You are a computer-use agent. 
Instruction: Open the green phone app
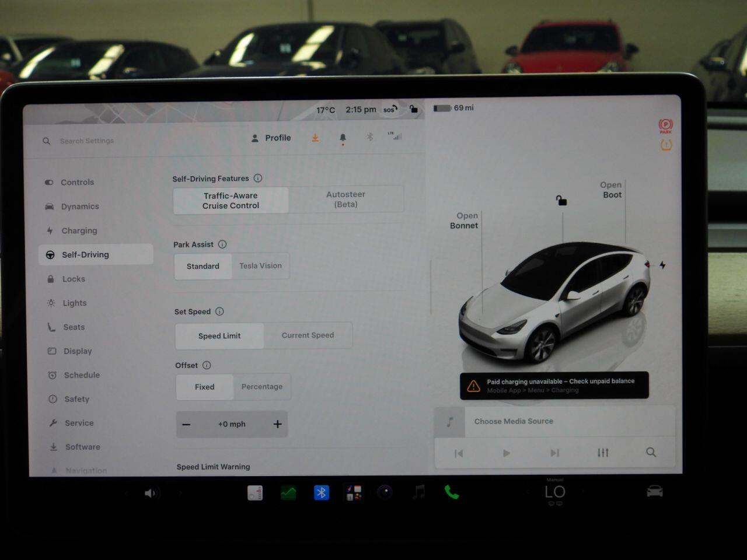coord(451,492)
